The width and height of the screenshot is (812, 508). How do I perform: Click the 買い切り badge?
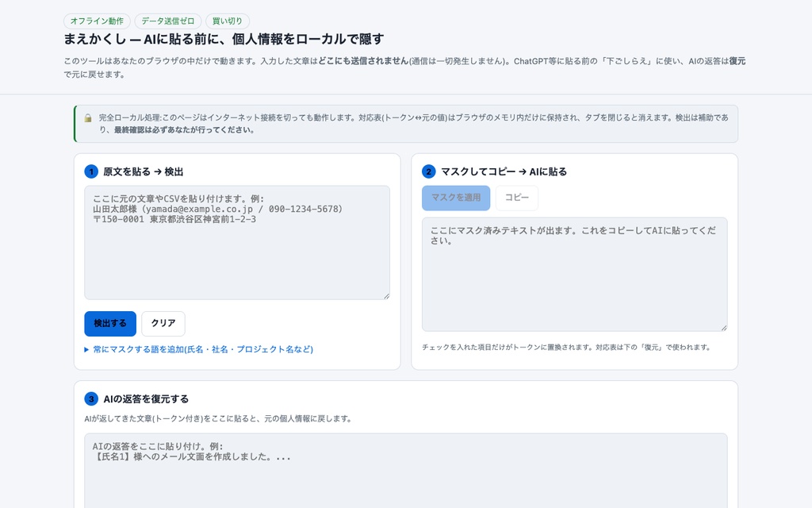click(228, 21)
